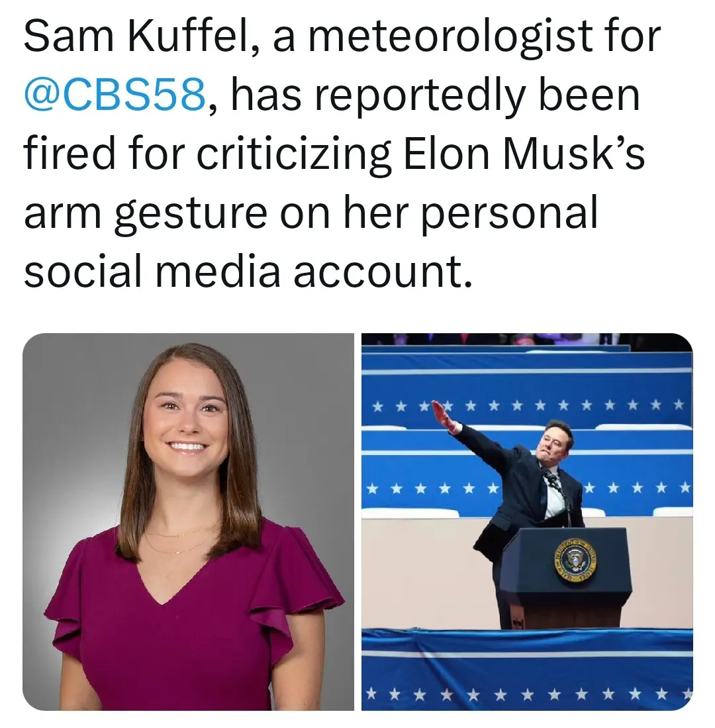The image size is (715, 728).
Task: Open the right podium photo thumbnail
Action: (x=527, y=521)
